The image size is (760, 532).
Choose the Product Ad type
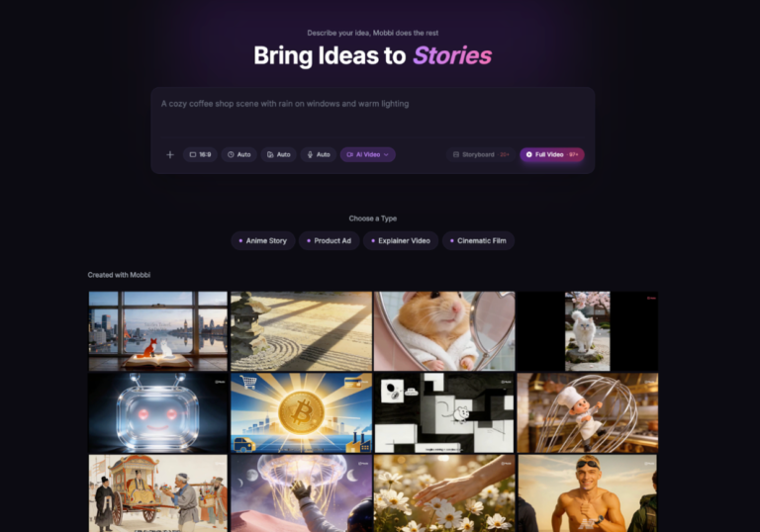click(x=330, y=241)
